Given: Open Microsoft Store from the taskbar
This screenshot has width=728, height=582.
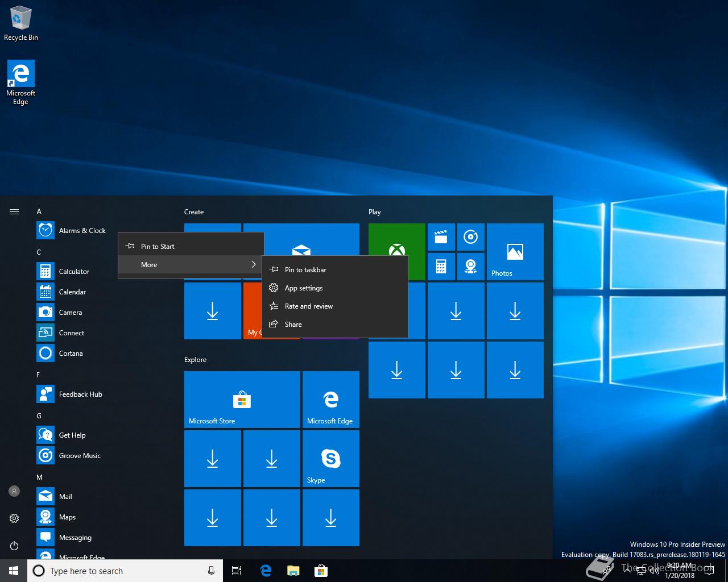Looking at the screenshot, I should pyautogui.click(x=321, y=571).
